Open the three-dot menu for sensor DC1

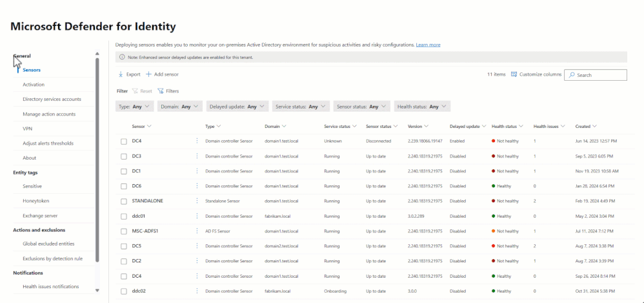(x=197, y=171)
